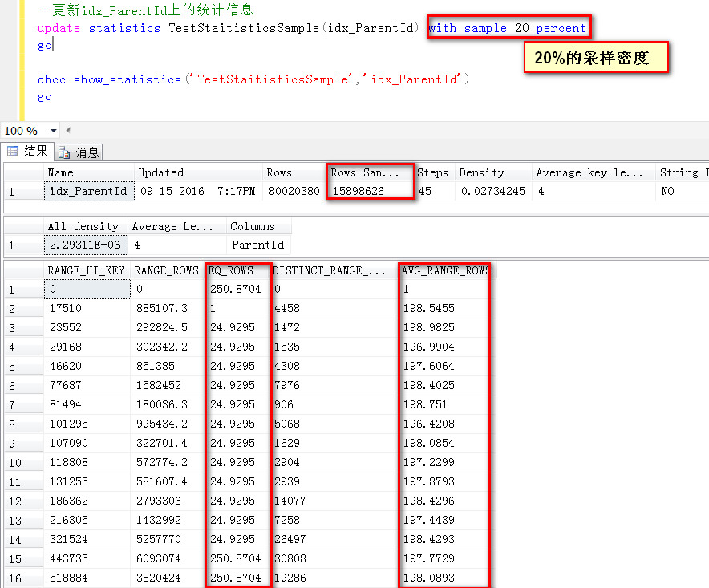Switch to the 结果 results tab
This screenshot has height=588, width=709.
coord(27,151)
